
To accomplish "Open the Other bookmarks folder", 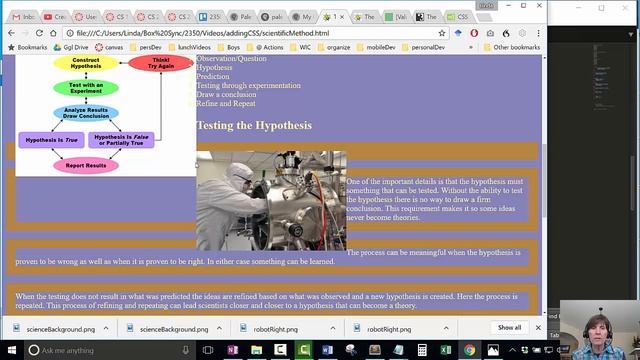I will point(512,47).
